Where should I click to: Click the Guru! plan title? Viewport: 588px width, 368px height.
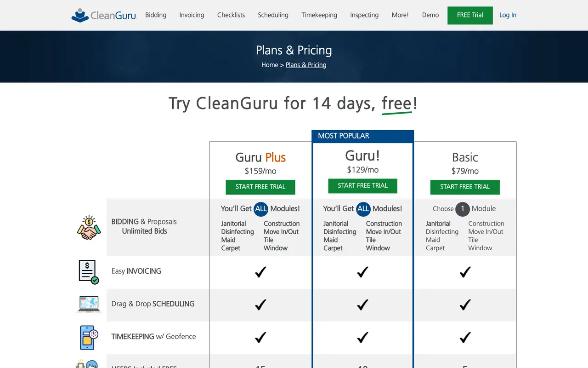(x=363, y=155)
